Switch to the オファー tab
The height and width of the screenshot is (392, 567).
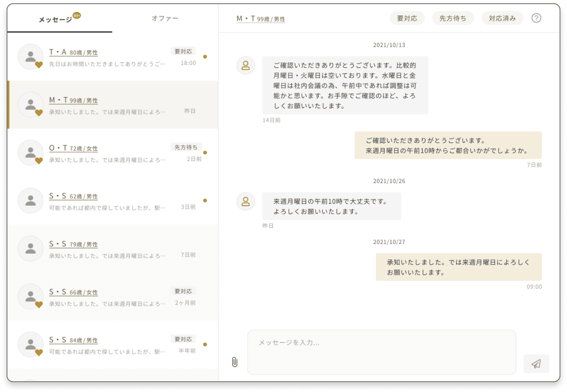[x=165, y=19]
